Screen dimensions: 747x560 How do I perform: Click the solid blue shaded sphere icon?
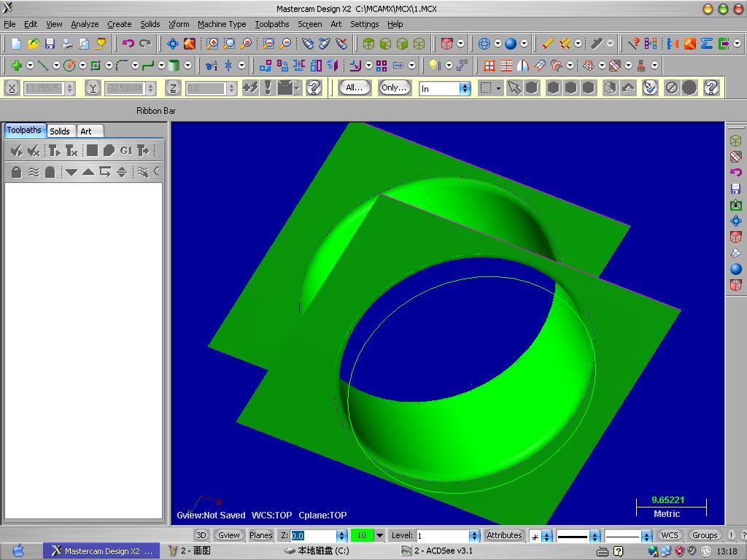pyautogui.click(x=510, y=44)
